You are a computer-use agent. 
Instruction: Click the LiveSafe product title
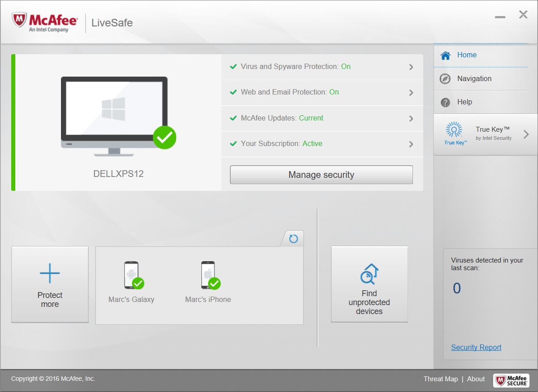(112, 23)
